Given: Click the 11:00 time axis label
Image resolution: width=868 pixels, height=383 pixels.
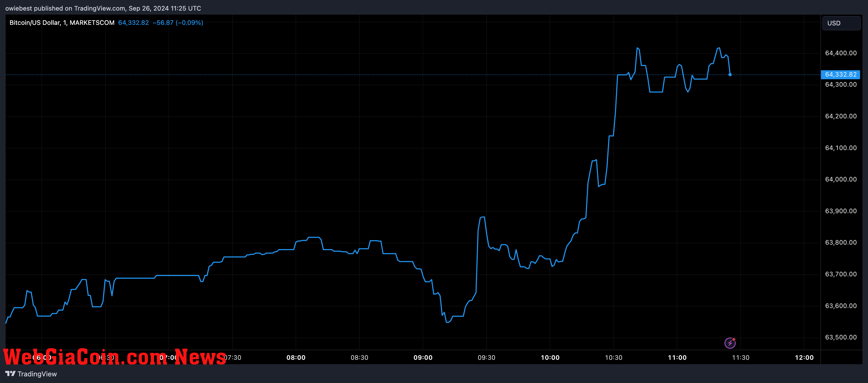Looking at the screenshot, I should (677, 357).
